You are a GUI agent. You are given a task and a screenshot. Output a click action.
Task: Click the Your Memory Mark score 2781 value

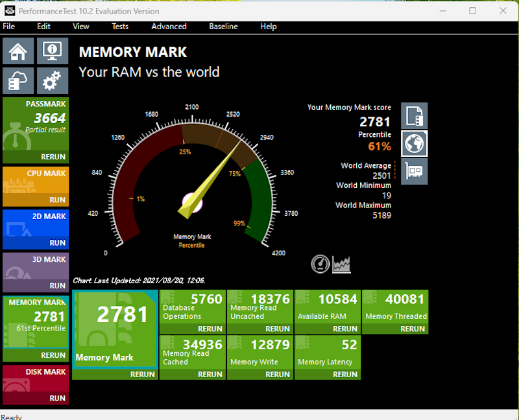coord(375,122)
